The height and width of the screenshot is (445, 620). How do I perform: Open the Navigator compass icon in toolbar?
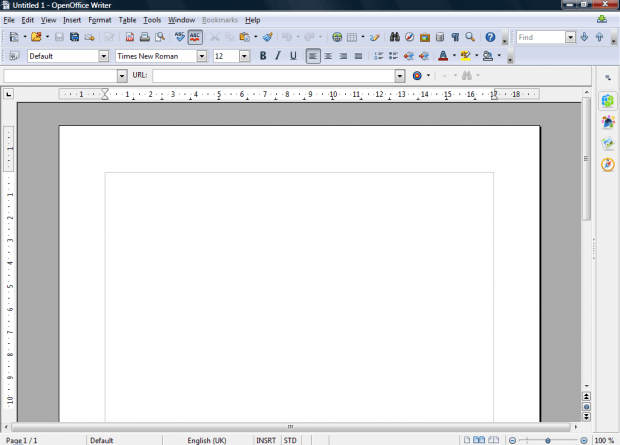point(409,37)
